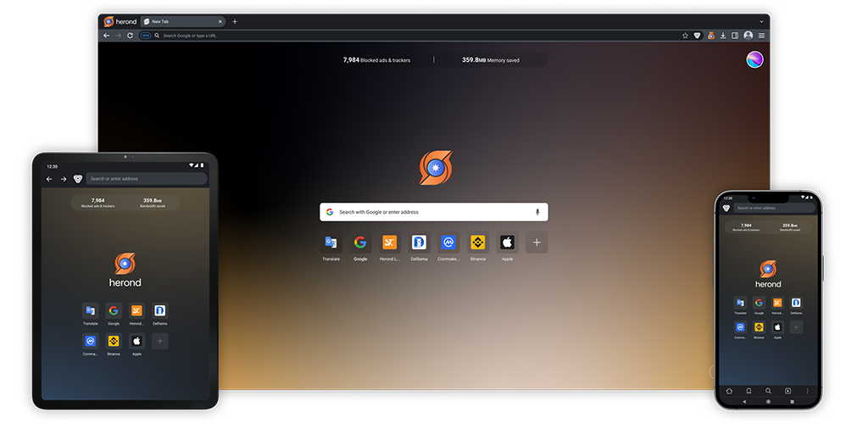Open the orange Herond wallet toolbar icon
The height and width of the screenshot is (424, 868).
(711, 36)
